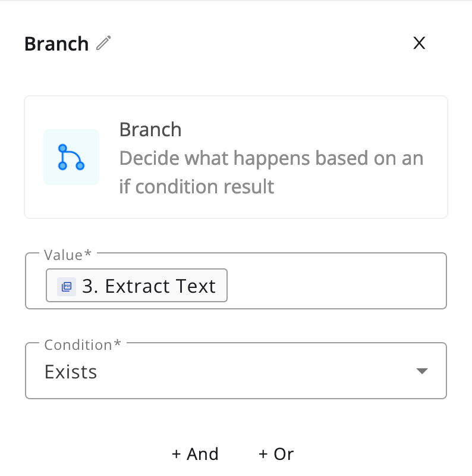Click the Exists text in Condition
472x476 pixels.
tap(71, 372)
